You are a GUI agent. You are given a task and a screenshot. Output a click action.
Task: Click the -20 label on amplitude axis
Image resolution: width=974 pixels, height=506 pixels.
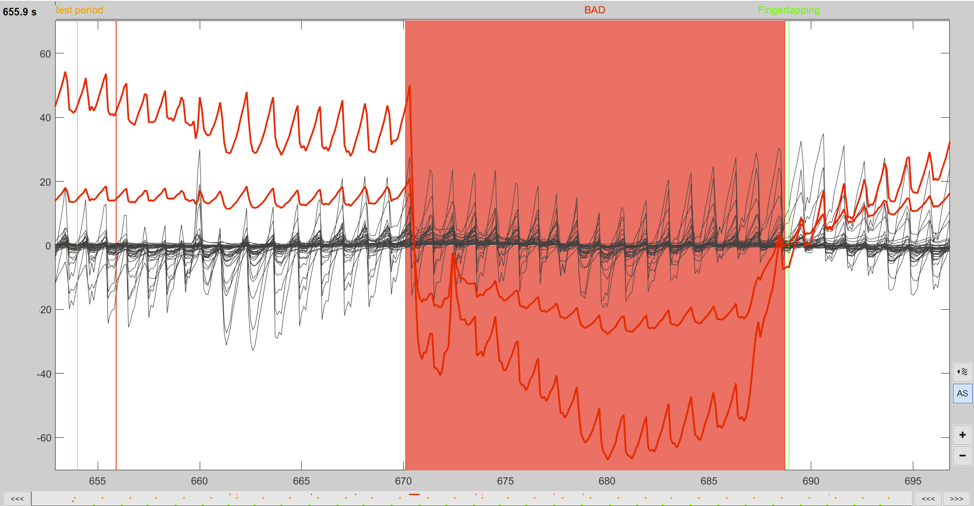point(43,310)
